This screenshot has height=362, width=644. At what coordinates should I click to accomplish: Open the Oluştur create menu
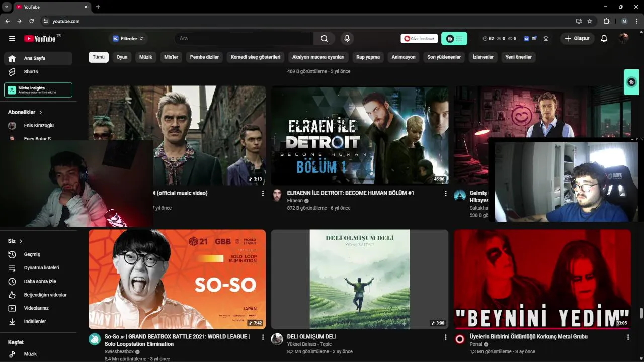click(577, 39)
